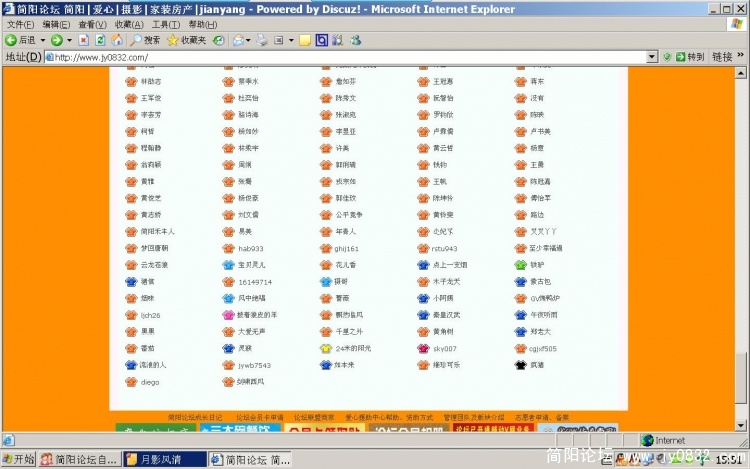Click the green Forward arrow icon

point(56,40)
